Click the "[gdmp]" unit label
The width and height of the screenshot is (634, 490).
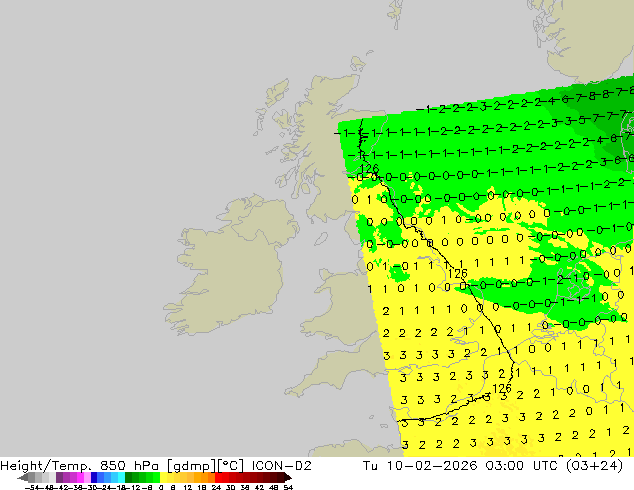(192, 466)
